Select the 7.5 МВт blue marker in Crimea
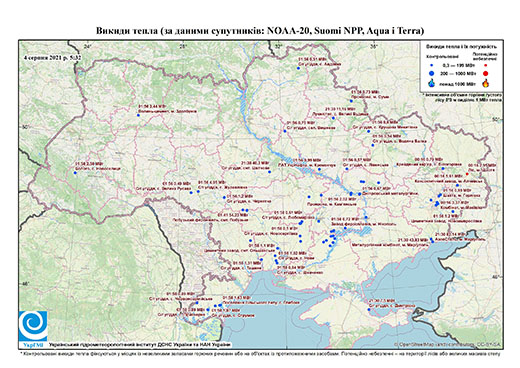Image resolution: width=520 pixels, height=368 pixels. tap(369, 309)
